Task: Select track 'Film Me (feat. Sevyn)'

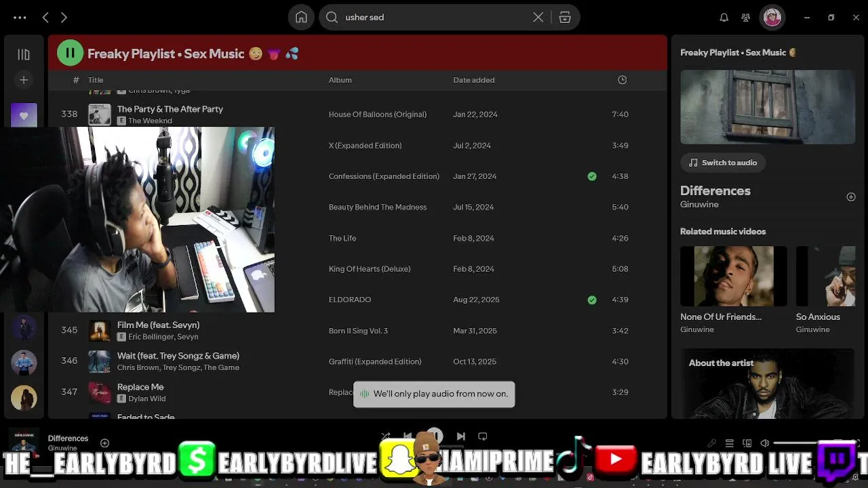Action: coord(158,325)
